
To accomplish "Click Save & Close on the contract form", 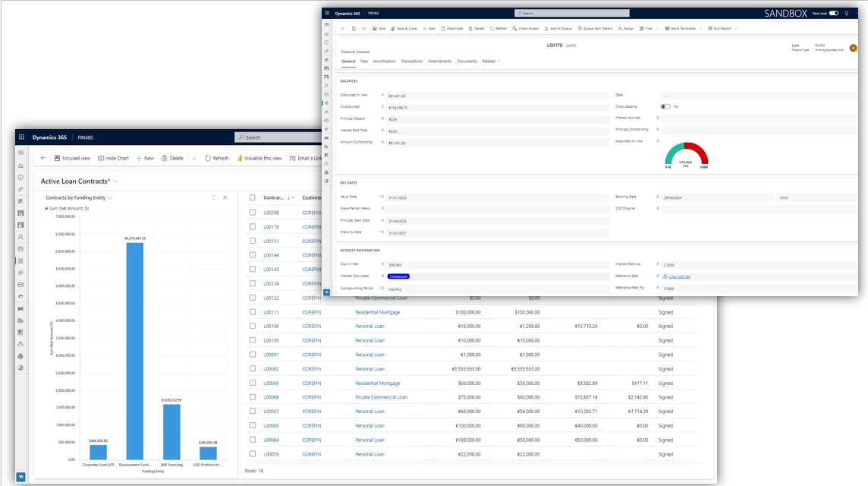I will point(404,28).
